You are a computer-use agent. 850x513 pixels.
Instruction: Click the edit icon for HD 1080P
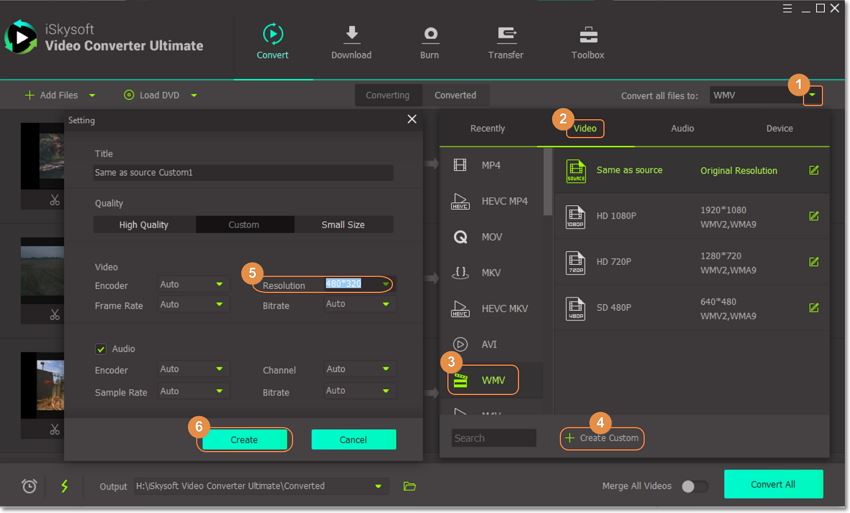tap(814, 216)
